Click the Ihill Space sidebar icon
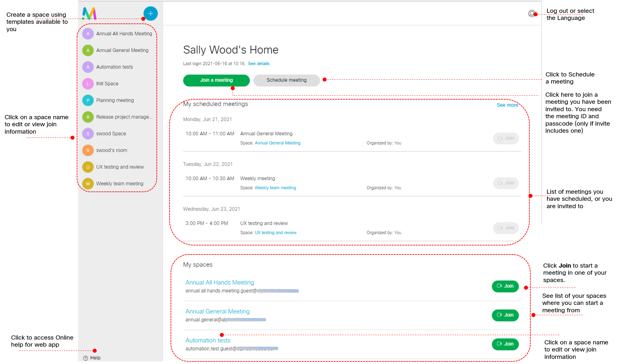Screen dimensions: 618x364 click(88, 83)
